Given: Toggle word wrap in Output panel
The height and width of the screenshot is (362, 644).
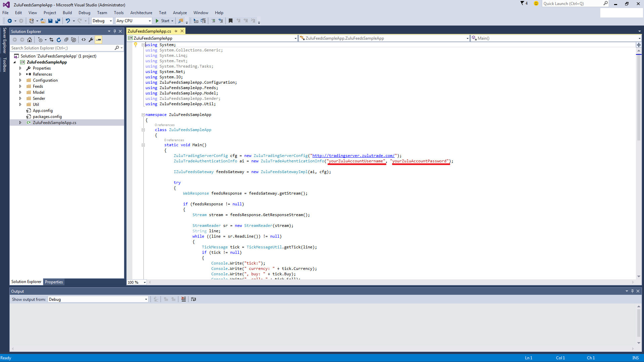Looking at the screenshot, I should (x=194, y=299).
